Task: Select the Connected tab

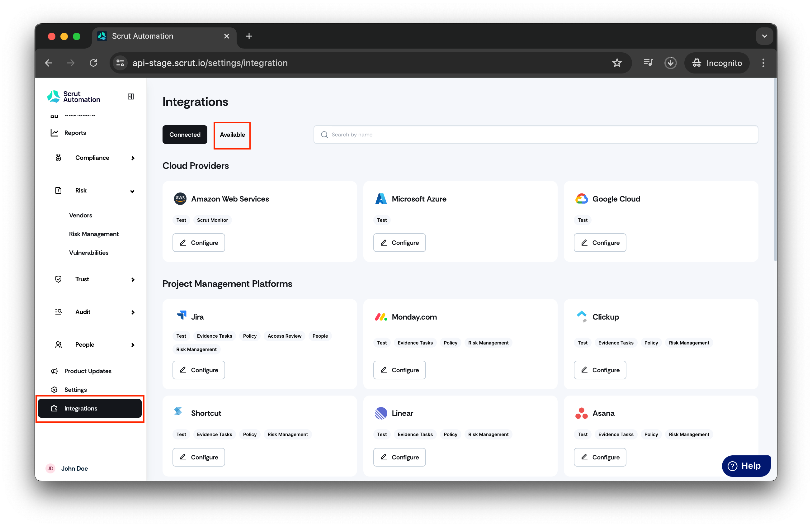Action: pos(185,135)
